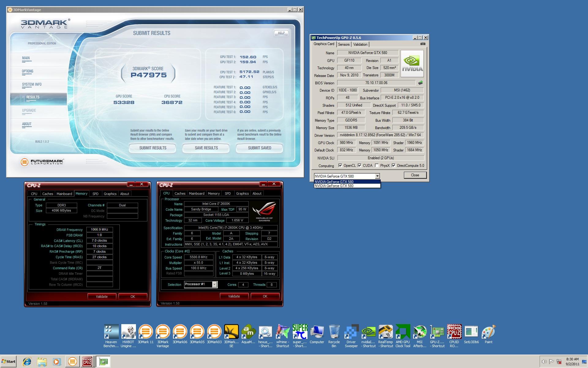Image resolution: width=588 pixels, height=368 pixels.
Task: Open AquaMark desktop shortcut
Action: pyautogui.click(x=248, y=334)
